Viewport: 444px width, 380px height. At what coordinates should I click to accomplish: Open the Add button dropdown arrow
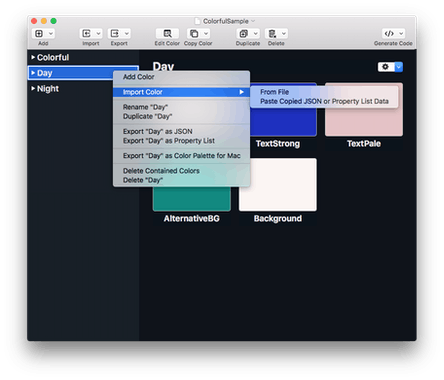51,33
